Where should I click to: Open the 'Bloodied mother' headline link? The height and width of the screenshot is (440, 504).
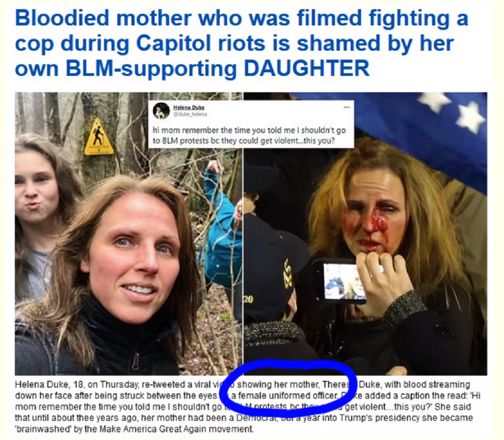pos(241,43)
